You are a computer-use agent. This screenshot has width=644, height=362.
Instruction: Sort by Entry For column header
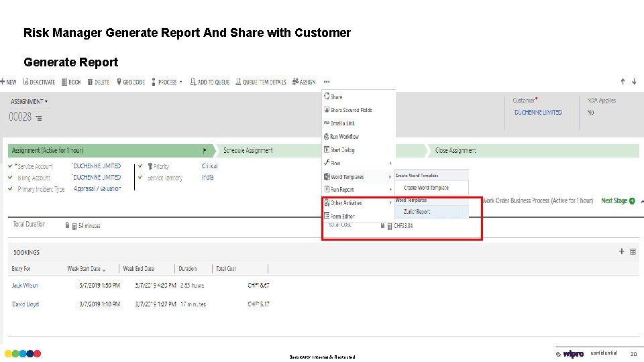(x=21, y=269)
